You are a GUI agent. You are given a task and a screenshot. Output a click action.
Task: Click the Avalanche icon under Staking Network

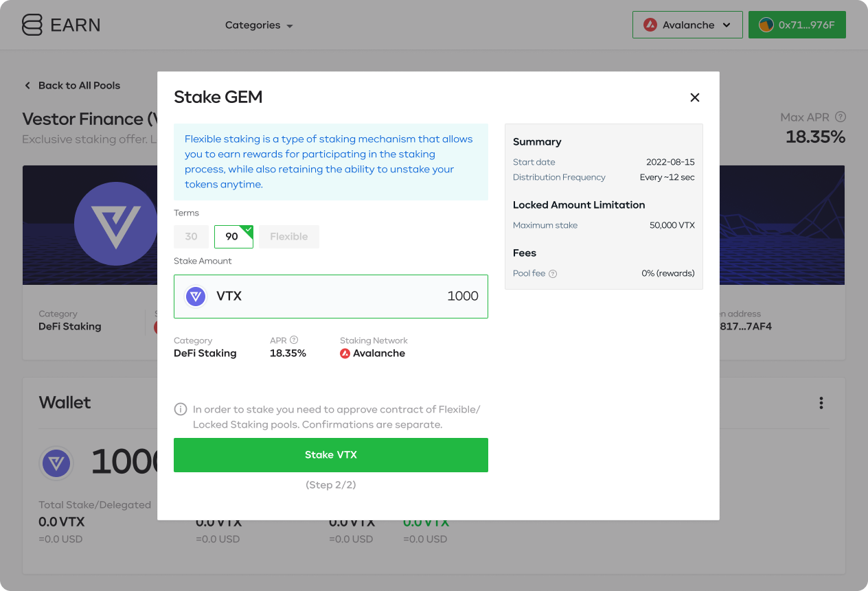point(345,354)
